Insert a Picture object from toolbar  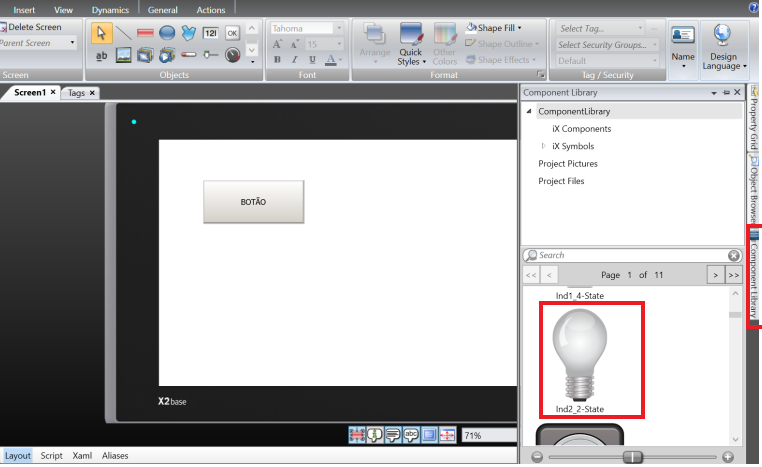pyautogui.click(x=123, y=55)
